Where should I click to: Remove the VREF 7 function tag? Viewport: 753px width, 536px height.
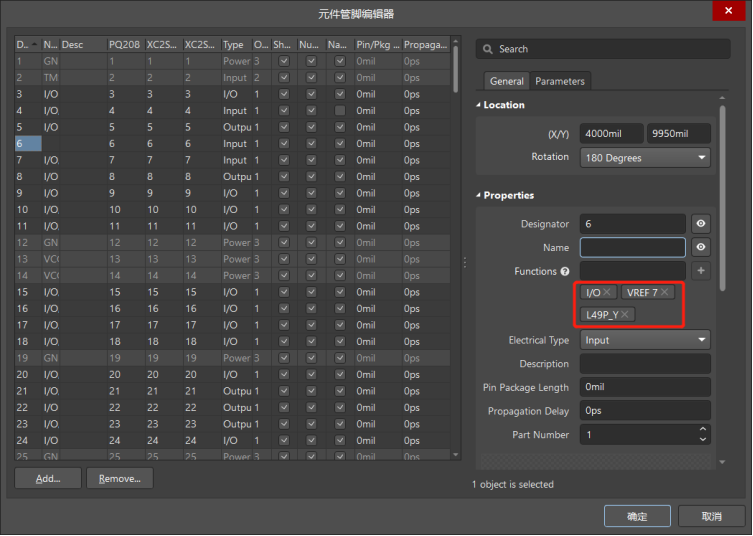[664, 292]
